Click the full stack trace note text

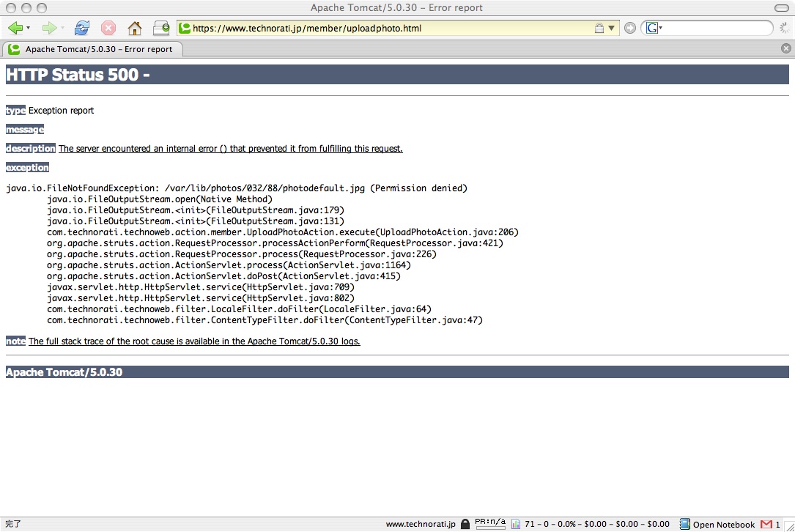click(x=194, y=341)
